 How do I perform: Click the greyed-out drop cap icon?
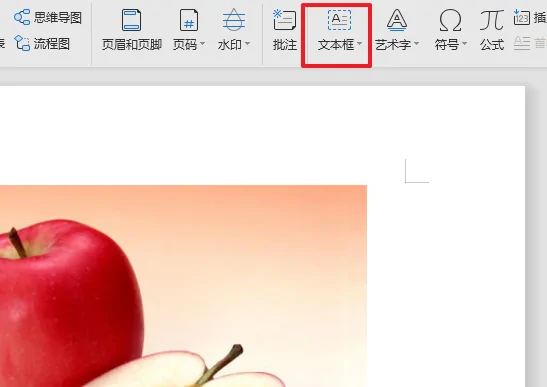pos(522,44)
